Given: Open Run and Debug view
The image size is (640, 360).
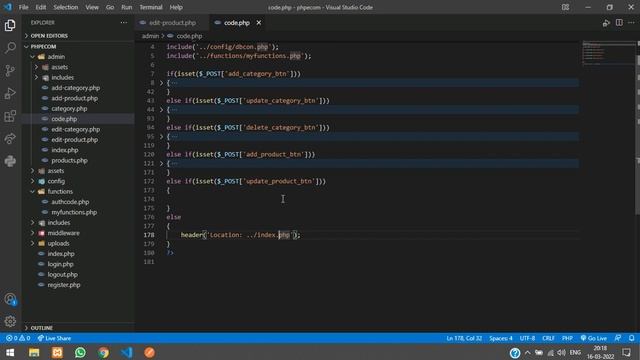Looking at the screenshot, I should (10, 93).
